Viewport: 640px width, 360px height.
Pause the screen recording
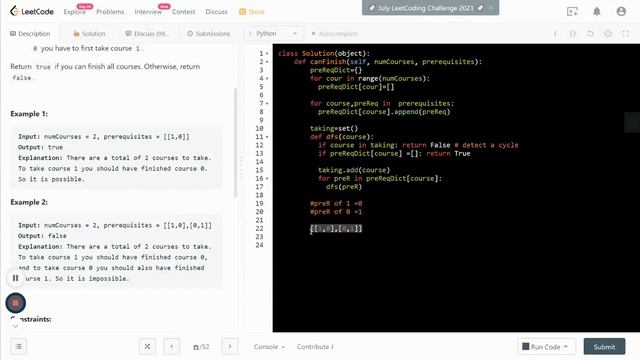(x=16, y=278)
